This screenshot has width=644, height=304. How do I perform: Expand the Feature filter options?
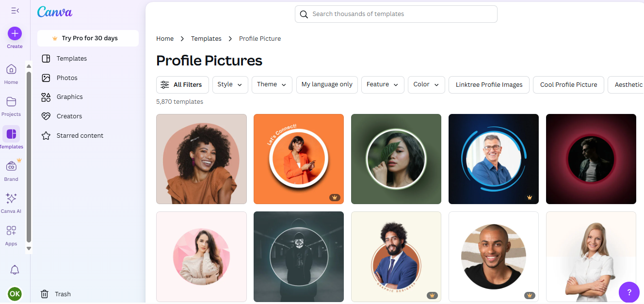pos(383,84)
